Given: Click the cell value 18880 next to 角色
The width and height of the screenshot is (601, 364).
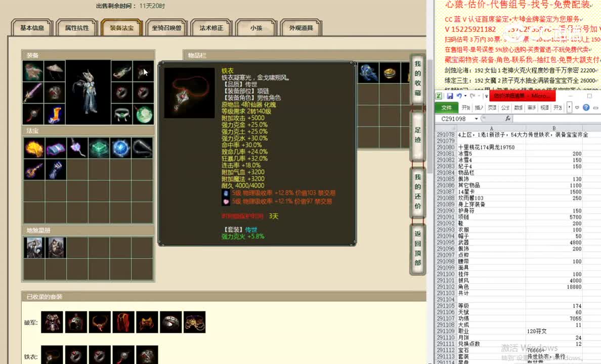Looking at the screenshot, I should [x=554, y=287].
